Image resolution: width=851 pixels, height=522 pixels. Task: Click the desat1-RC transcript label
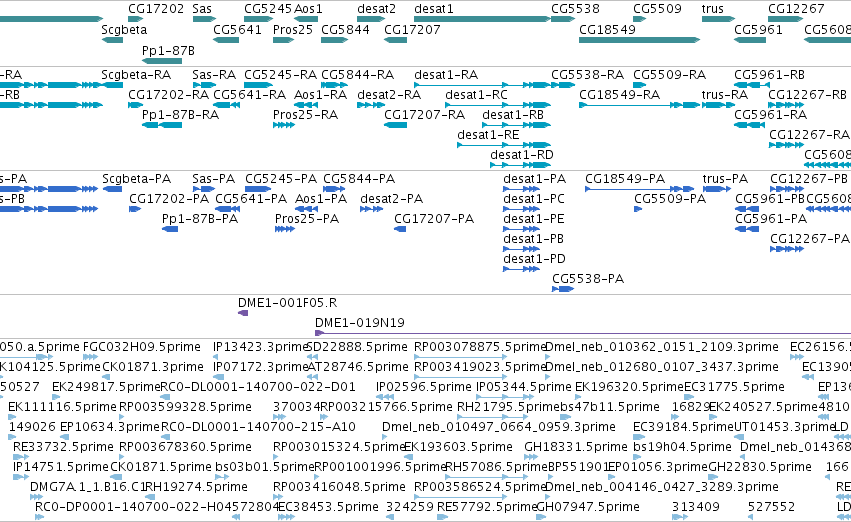476,95
